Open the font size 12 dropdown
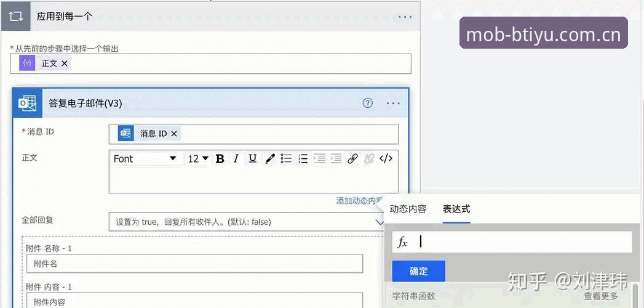This screenshot has width=644, height=308. [x=198, y=159]
